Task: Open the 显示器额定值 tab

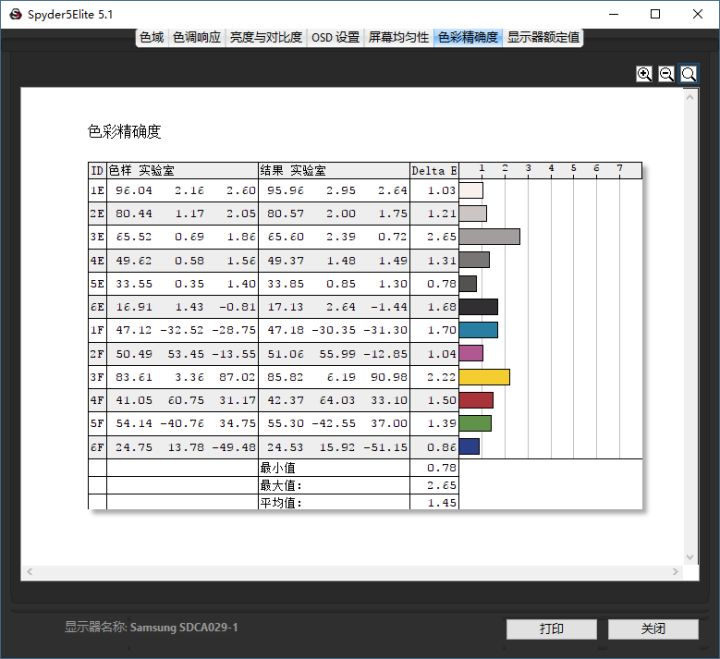Action: (x=543, y=37)
